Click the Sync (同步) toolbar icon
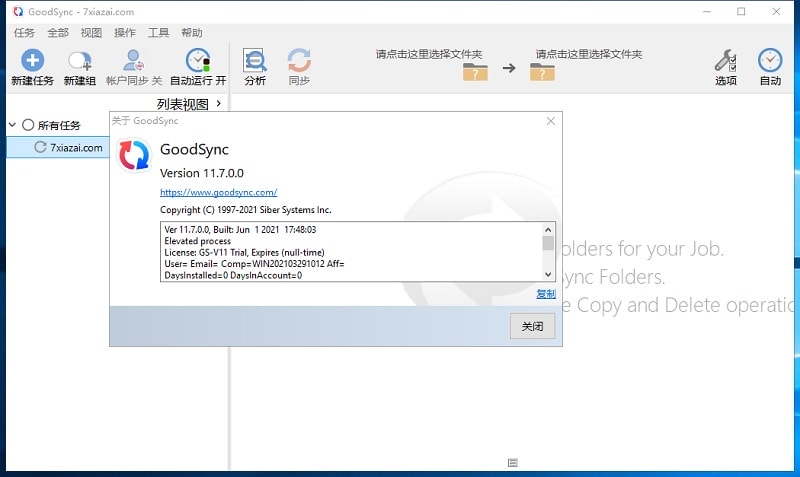 299,61
